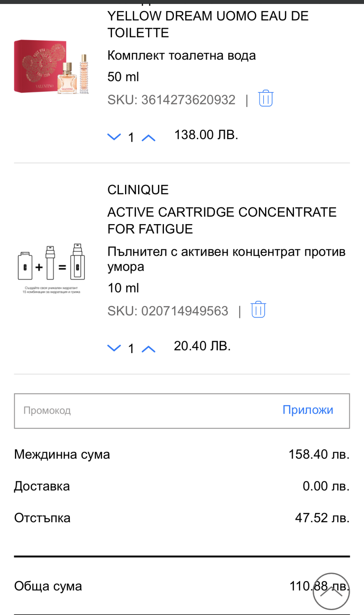Viewport: 364px width, 615px height.
Task: Open Active Cartridge Concentrate for Fatigue title
Action: (x=222, y=220)
